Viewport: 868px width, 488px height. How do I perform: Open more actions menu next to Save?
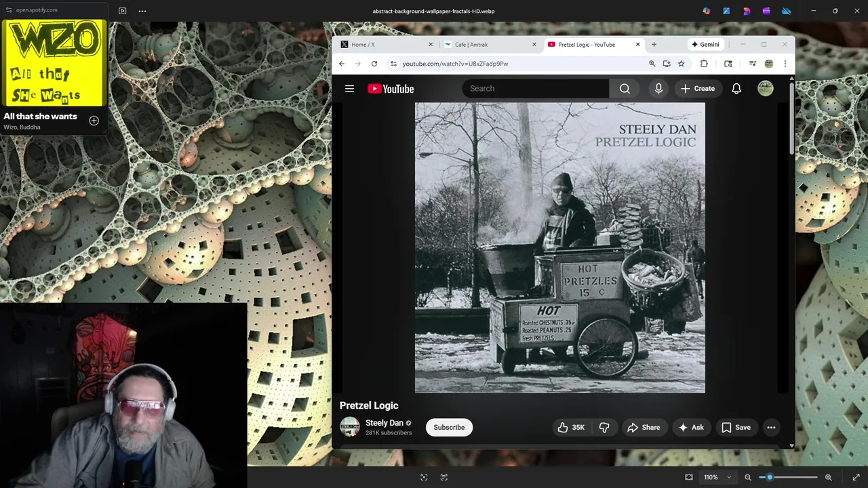771,428
